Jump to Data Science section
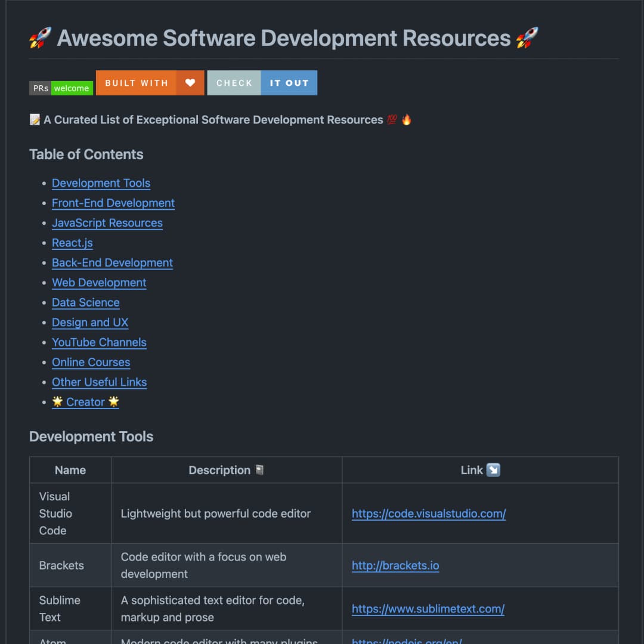Image resolution: width=644 pixels, height=644 pixels. [86, 303]
